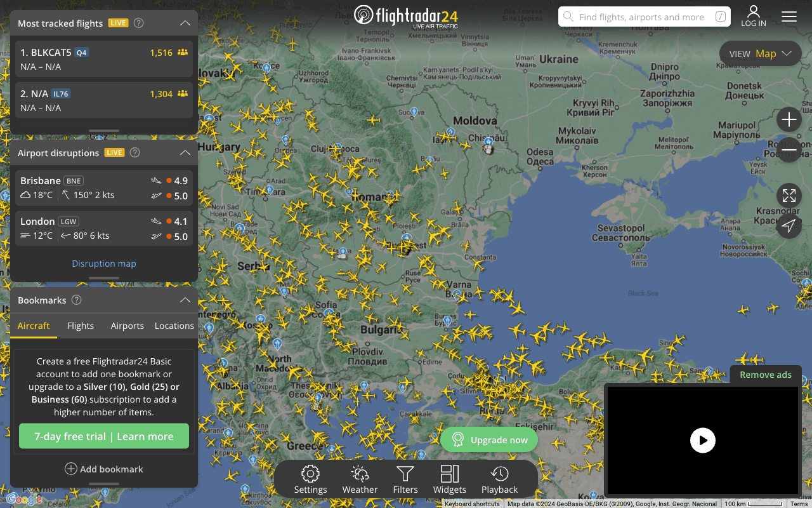Viewport: 812px width, 508px height.
Task: Switch to the Airports bookmarks tab
Action: tap(127, 326)
